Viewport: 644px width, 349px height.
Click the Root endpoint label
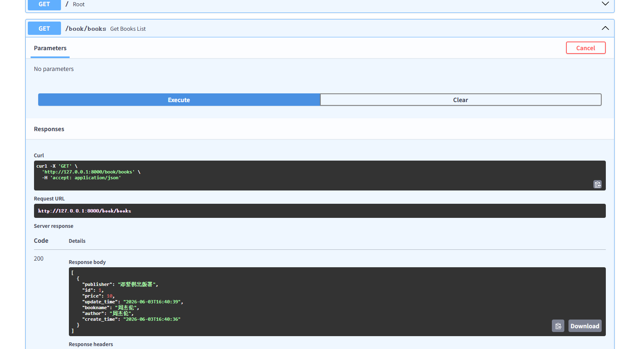pos(78,4)
